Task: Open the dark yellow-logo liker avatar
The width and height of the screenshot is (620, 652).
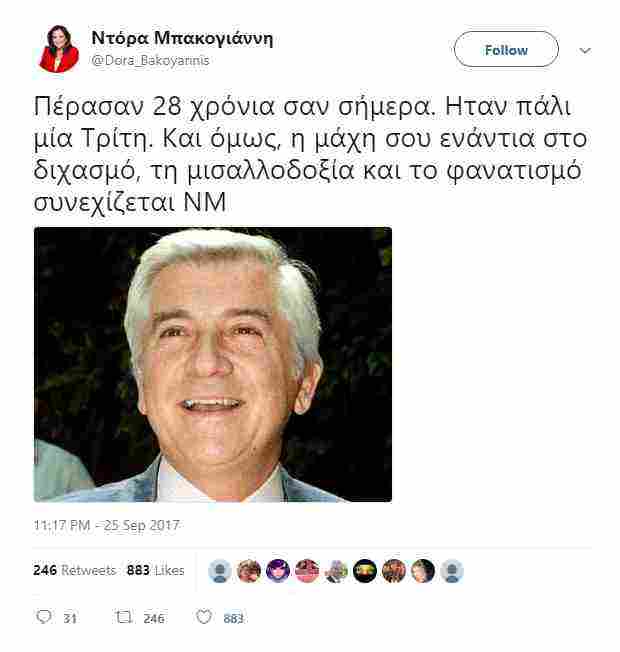Action: point(365,571)
